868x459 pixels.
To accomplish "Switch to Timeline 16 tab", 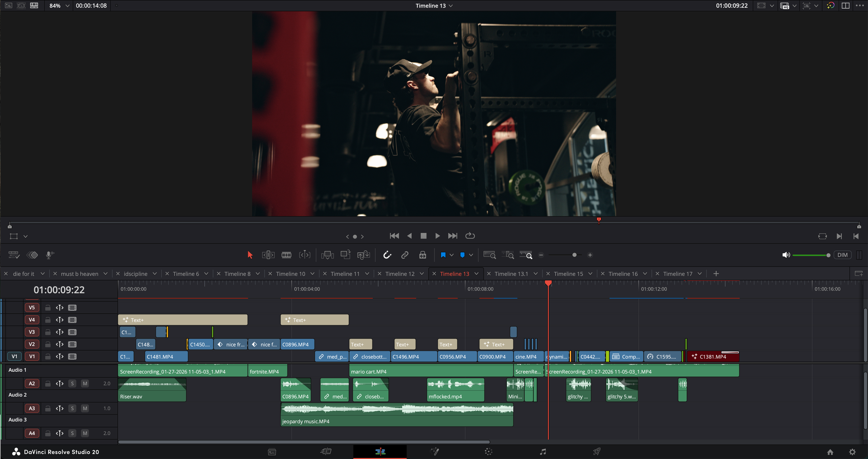I will click(623, 274).
